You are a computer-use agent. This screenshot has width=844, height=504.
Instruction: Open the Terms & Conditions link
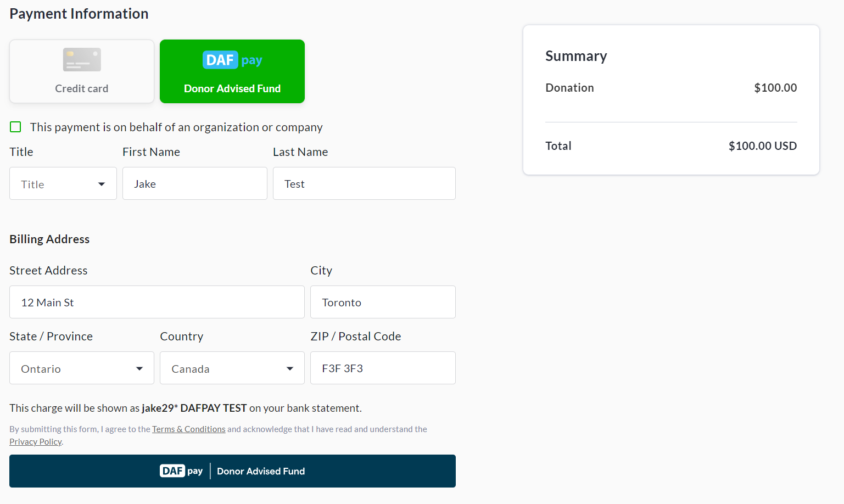(x=189, y=429)
